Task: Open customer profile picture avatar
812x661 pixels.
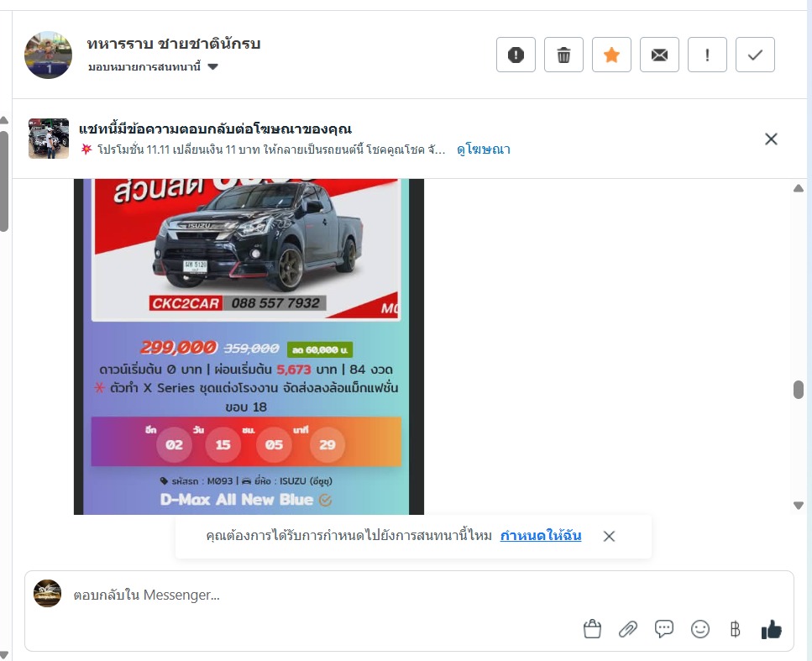Action: coord(48,55)
